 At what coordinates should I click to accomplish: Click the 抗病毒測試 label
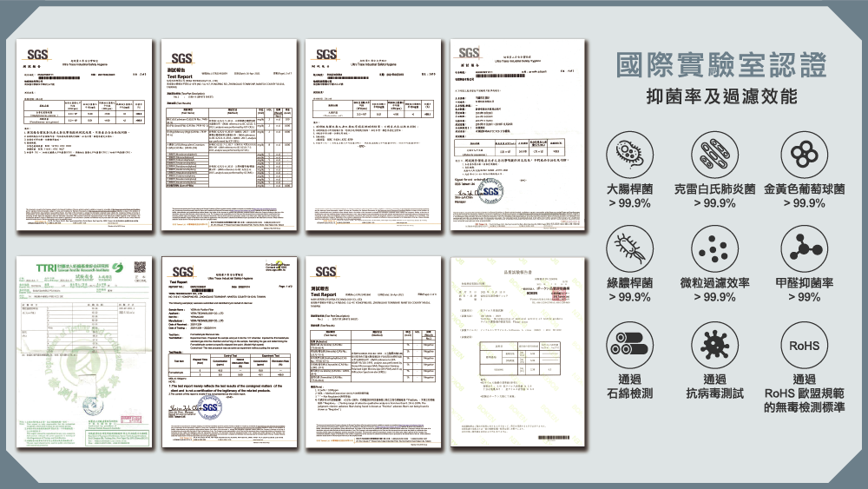click(x=714, y=393)
